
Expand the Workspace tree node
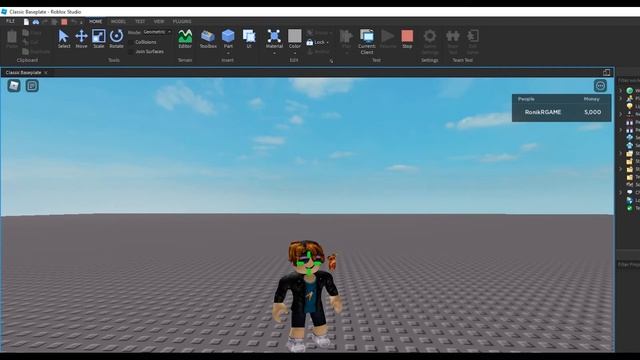[621, 90]
